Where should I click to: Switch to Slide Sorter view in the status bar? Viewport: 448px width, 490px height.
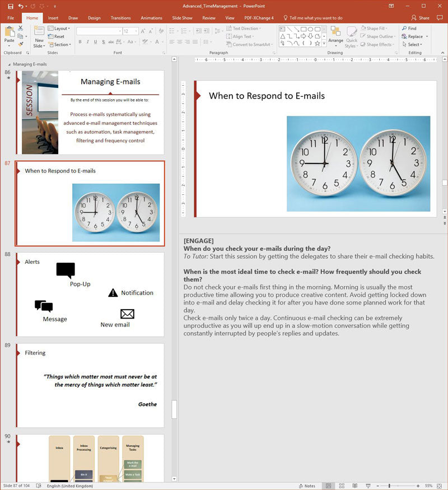pos(342,486)
